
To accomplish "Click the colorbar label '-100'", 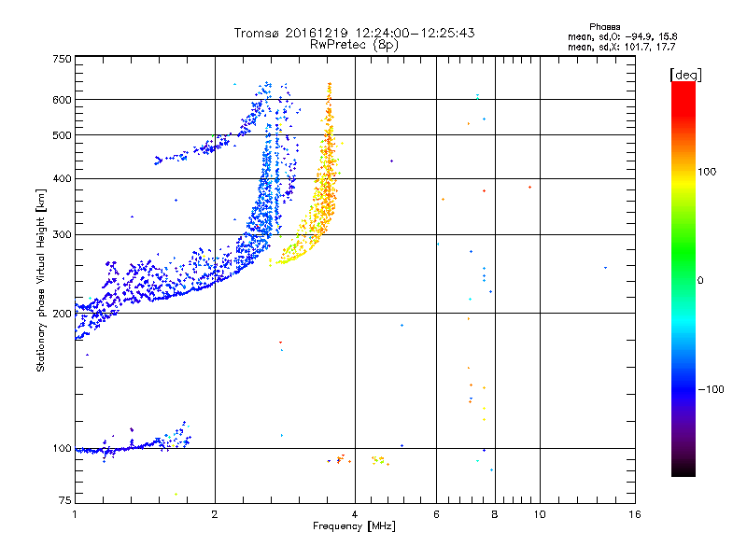I will (711, 389).
